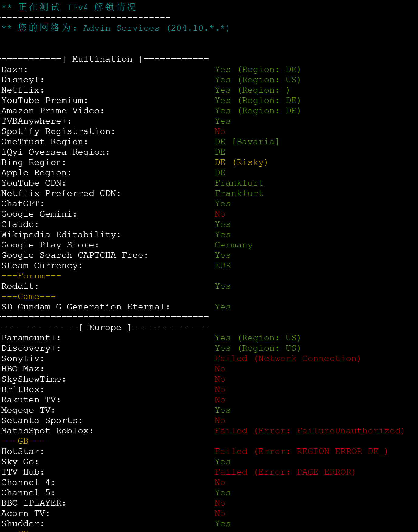Click the BBC iPLAYER label
418x532 pixels.
[33, 503]
